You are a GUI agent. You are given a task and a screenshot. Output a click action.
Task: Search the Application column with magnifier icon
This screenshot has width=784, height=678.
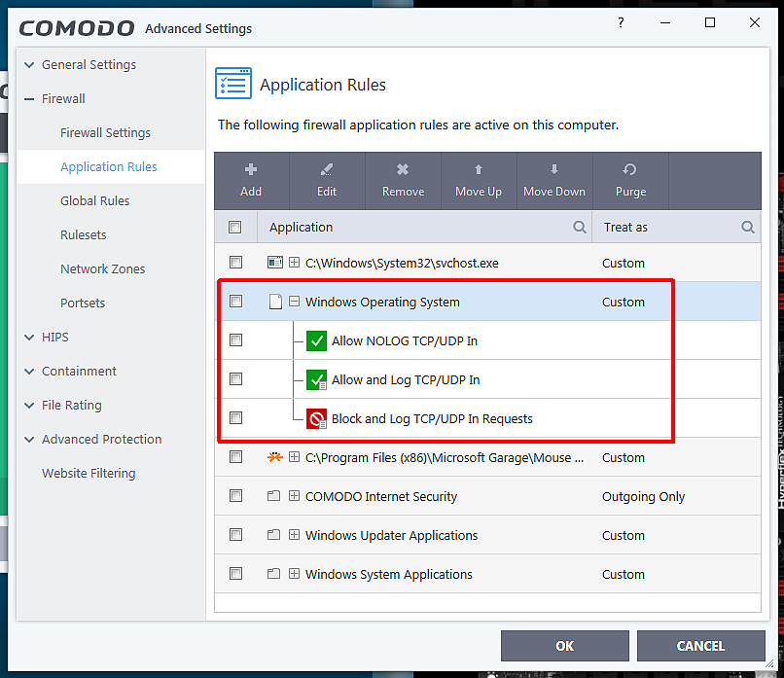(x=579, y=227)
